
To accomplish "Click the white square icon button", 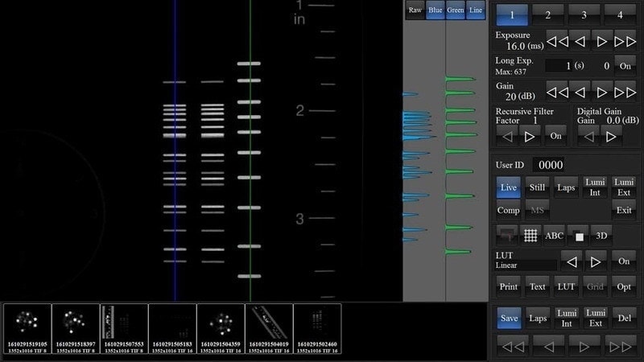I will point(577,236).
